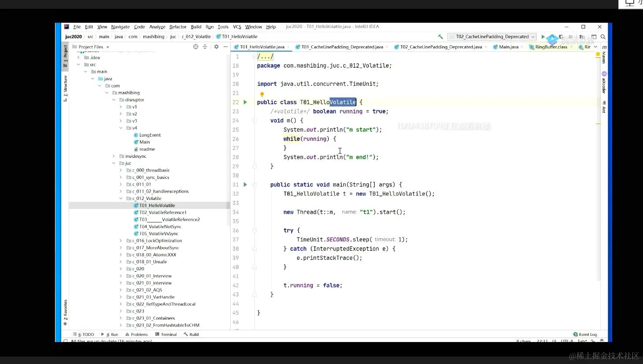Open the Event Log
Screen dimensions: 643x364
(x=585, y=335)
